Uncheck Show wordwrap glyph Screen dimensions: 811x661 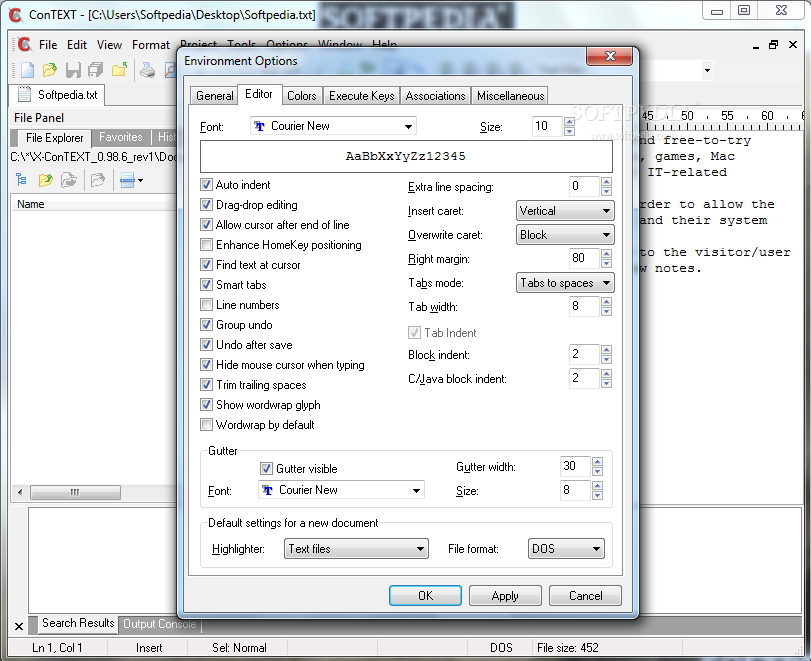(x=206, y=404)
